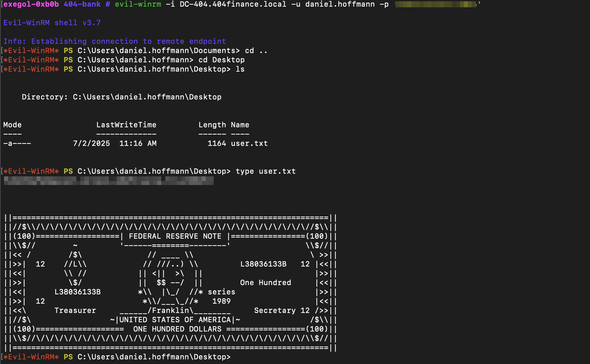This screenshot has height=364, width=590.
Task: Click user.txt in the directory listing
Action: 249,144
